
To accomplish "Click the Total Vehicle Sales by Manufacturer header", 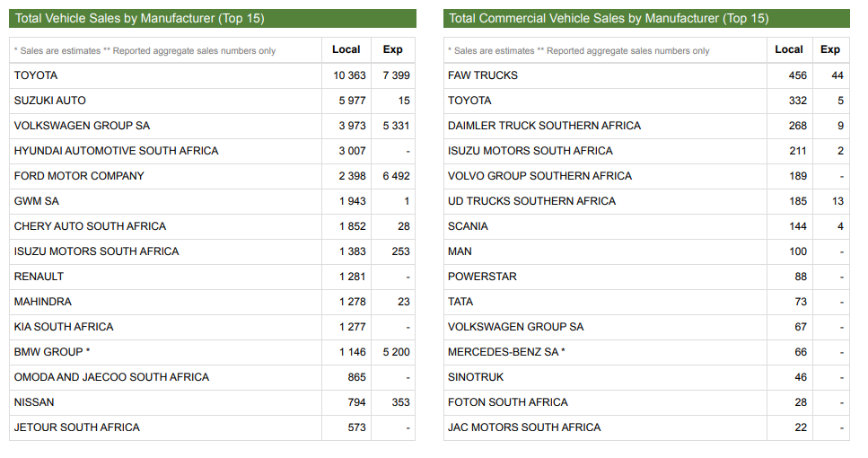I will [x=213, y=18].
